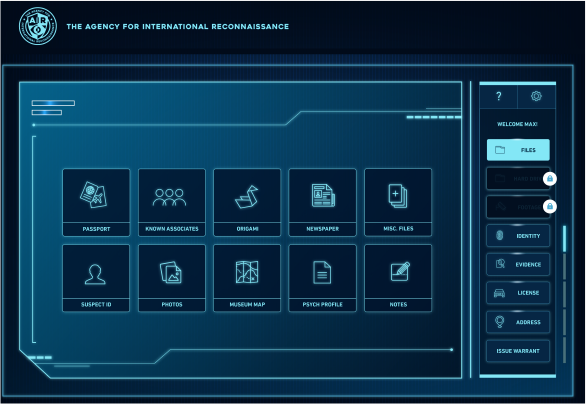Open the License sidebar section
586x404 pixels.
coord(518,293)
